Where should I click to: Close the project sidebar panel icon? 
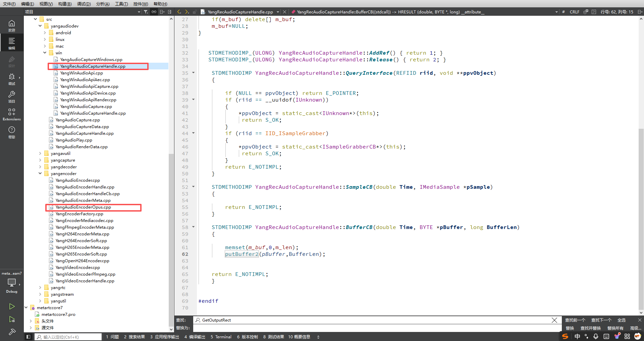tap(169, 12)
